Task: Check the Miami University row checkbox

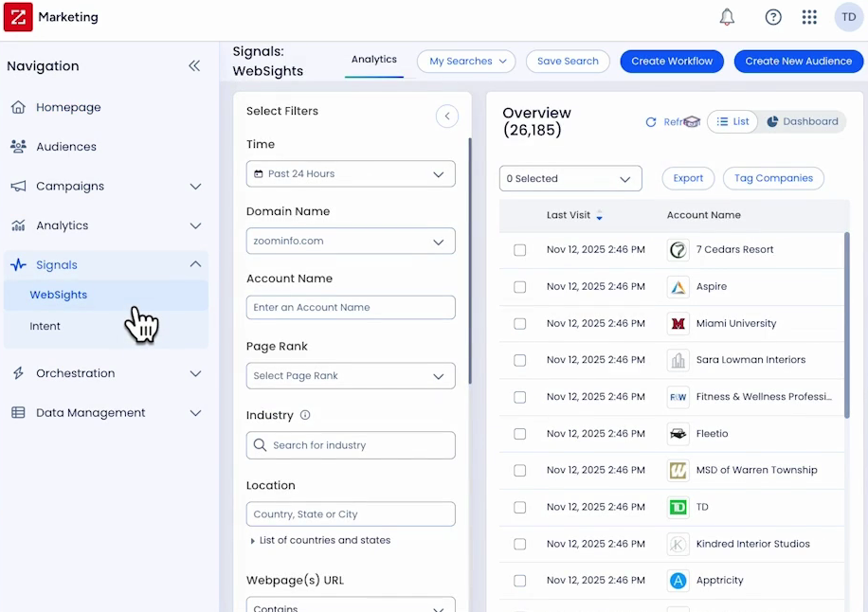Action: pyautogui.click(x=519, y=323)
